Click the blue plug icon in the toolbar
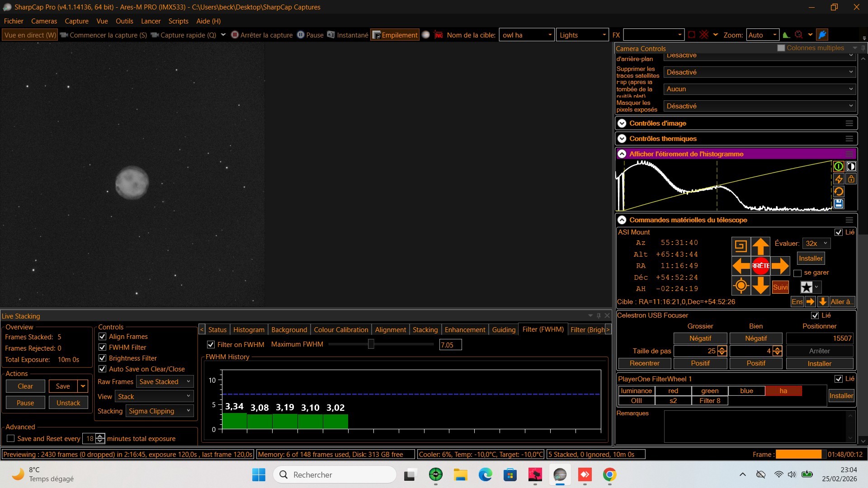Image resolution: width=868 pixels, height=488 pixels. [x=822, y=35]
